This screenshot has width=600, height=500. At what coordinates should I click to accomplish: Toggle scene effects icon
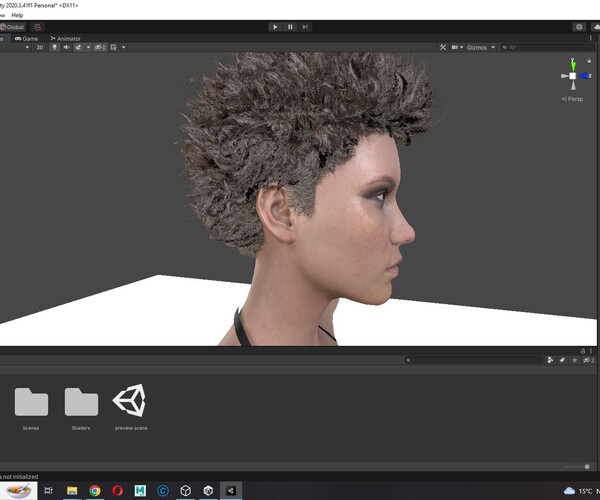[78, 47]
